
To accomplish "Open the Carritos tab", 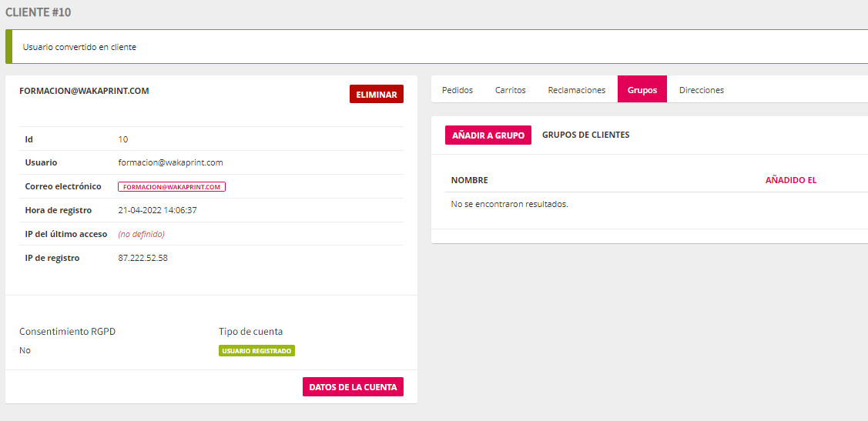I will tap(510, 90).
